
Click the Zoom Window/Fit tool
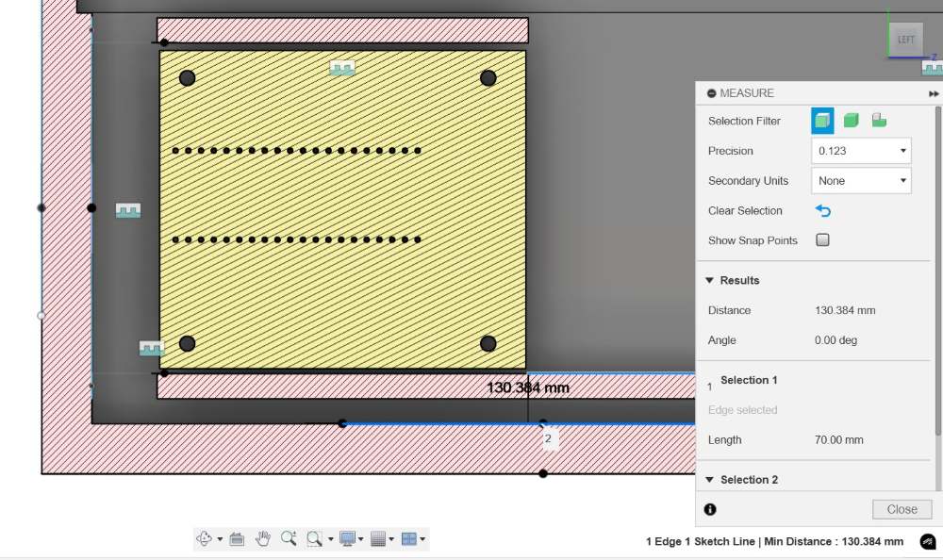tap(314, 539)
